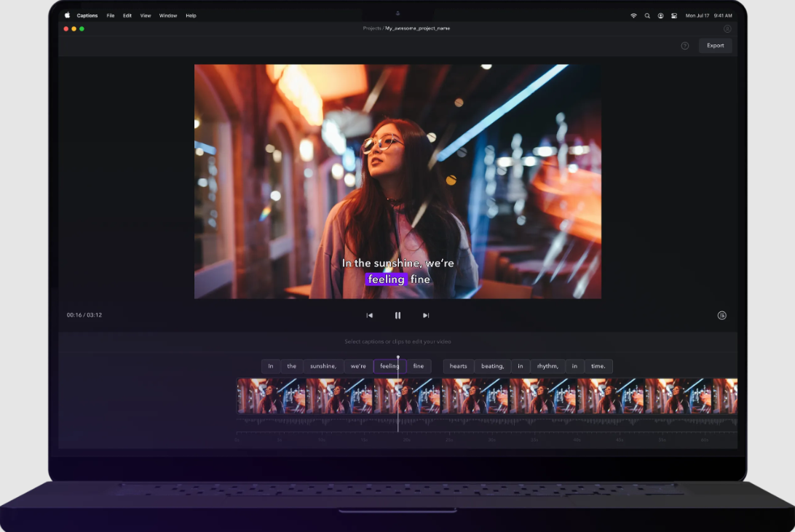Skip forward using the next-frame icon

pos(425,315)
